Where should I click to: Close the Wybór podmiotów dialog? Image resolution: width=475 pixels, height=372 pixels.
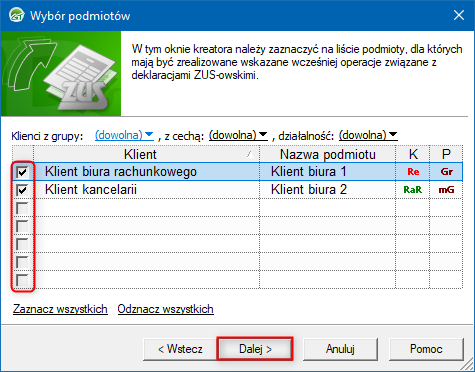click(459, 15)
